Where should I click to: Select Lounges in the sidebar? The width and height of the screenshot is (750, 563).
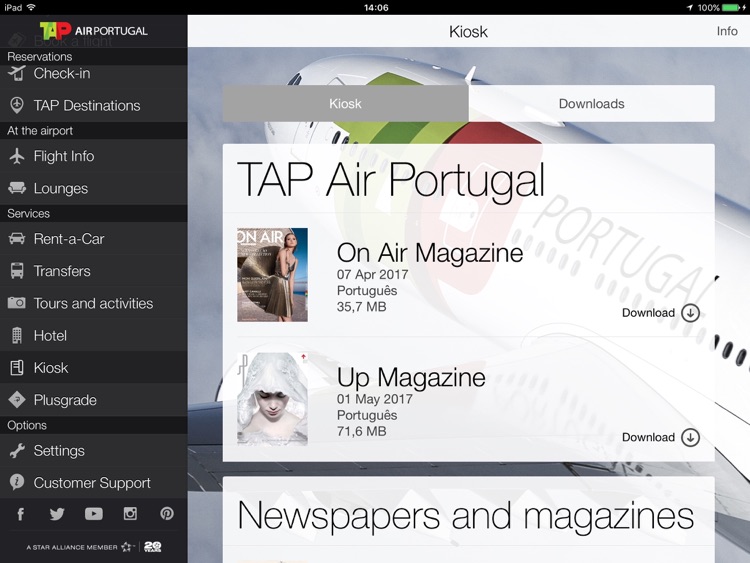pos(94,188)
